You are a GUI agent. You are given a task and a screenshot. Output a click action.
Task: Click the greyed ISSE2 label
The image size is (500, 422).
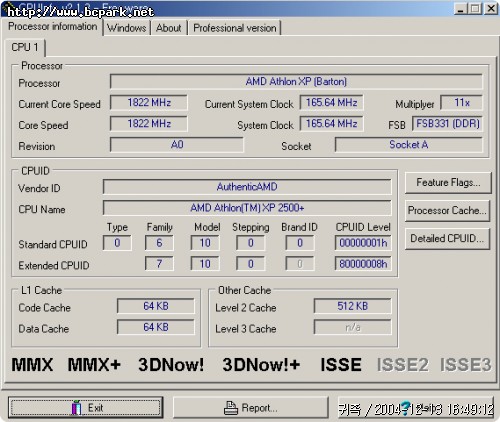click(403, 365)
